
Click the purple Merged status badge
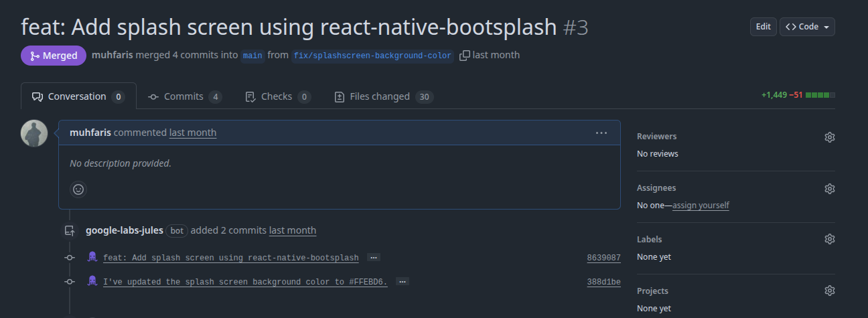coord(54,56)
